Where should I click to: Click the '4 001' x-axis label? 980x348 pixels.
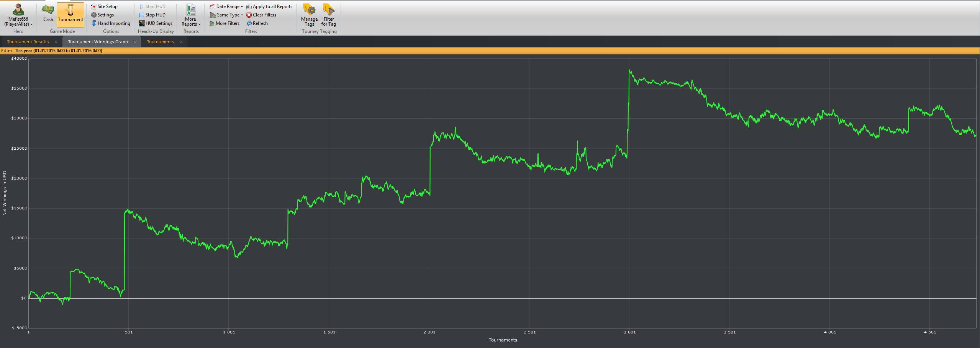[x=830, y=332]
